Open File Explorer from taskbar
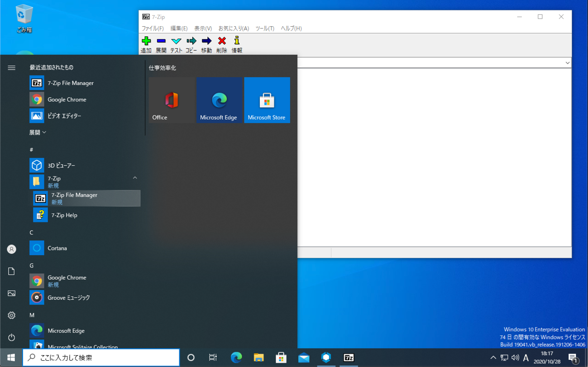 (x=258, y=357)
